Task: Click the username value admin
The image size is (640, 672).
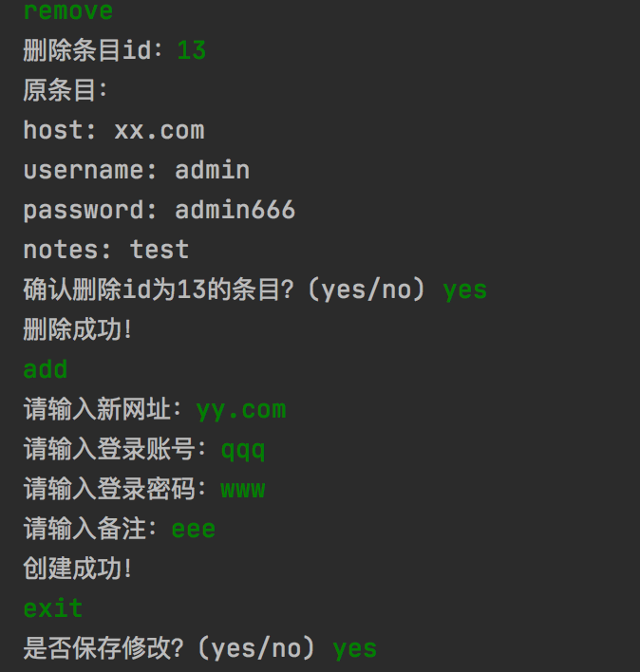Action: (x=212, y=170)
